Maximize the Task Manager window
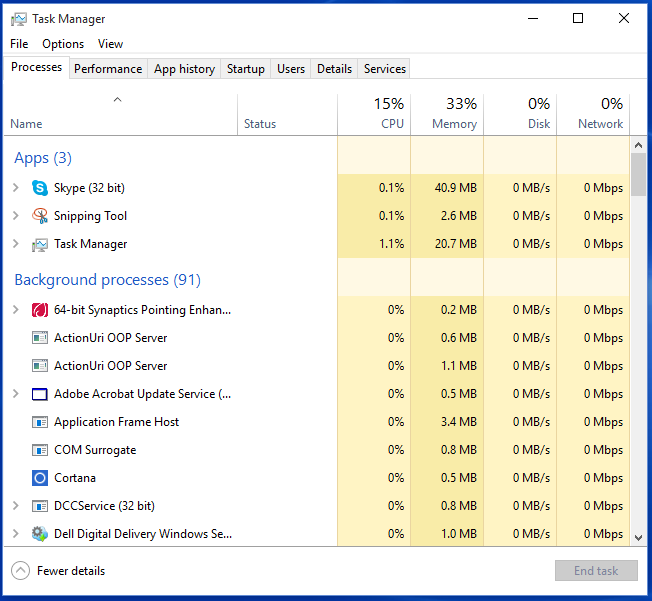This screenshot has width=652, height=601. click(x=578, y=18)
